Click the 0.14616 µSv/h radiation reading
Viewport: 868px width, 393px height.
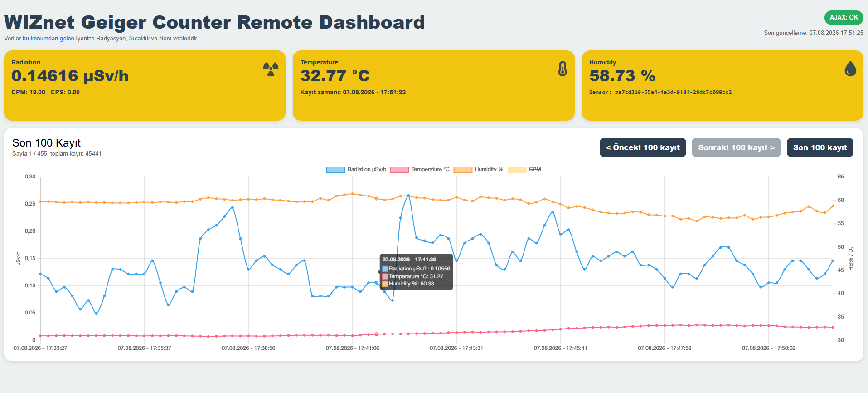[x=70, y=76]
